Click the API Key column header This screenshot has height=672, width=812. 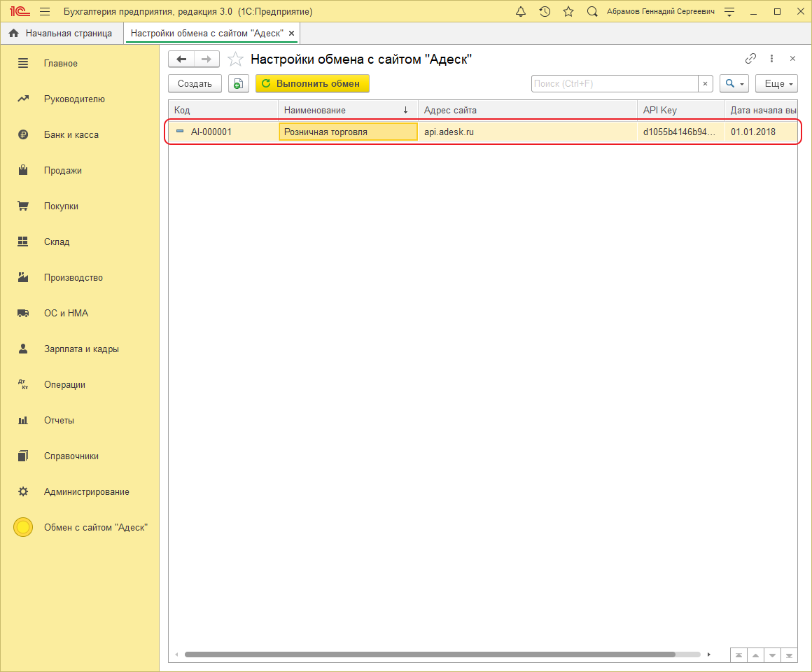(681, 111)
